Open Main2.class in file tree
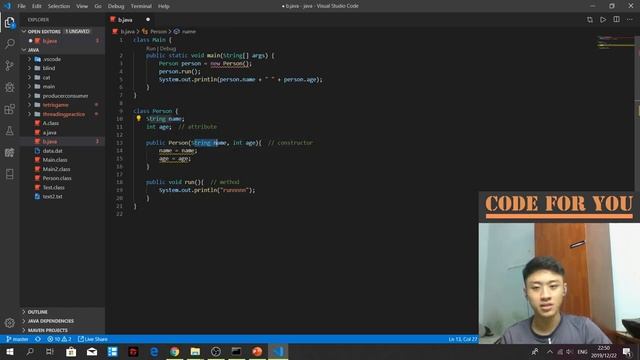This screenshot has width=640, height=360. click(62, 169)
